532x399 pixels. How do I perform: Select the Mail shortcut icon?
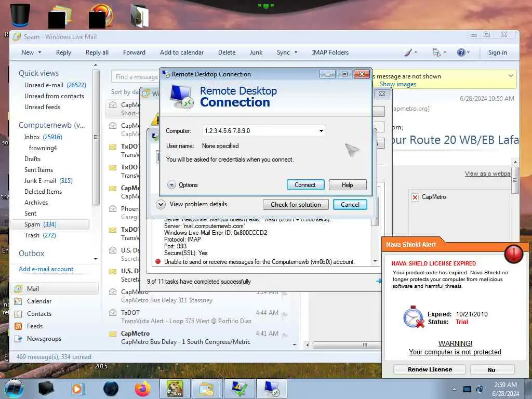(x=18, y=289)
